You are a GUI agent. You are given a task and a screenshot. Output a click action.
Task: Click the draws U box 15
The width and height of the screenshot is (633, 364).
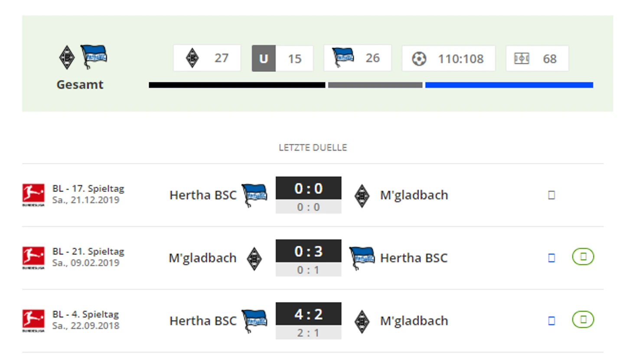click(282, 58)
